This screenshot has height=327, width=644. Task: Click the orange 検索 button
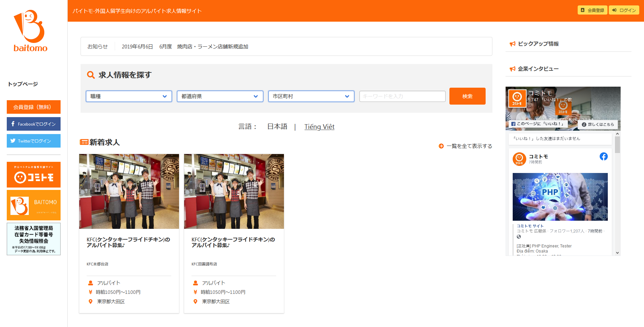pyautogui.click(x=467, y=96)
